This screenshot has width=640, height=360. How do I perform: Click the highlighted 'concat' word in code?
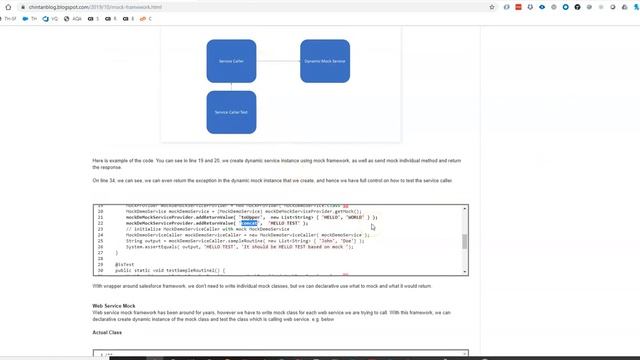[x=249, y=223]
